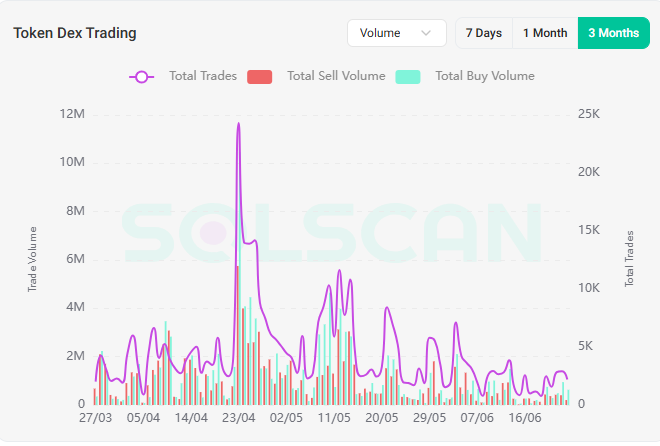The image size is (660, 446).
Task: Toggle Total Sell Volume legend label
Action: pos(335,76)
